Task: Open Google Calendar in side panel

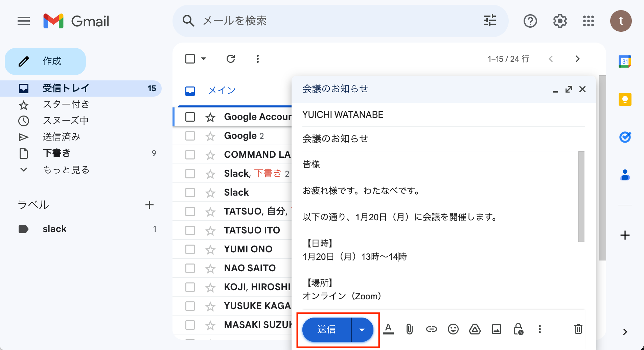Action: click(625, 61)
